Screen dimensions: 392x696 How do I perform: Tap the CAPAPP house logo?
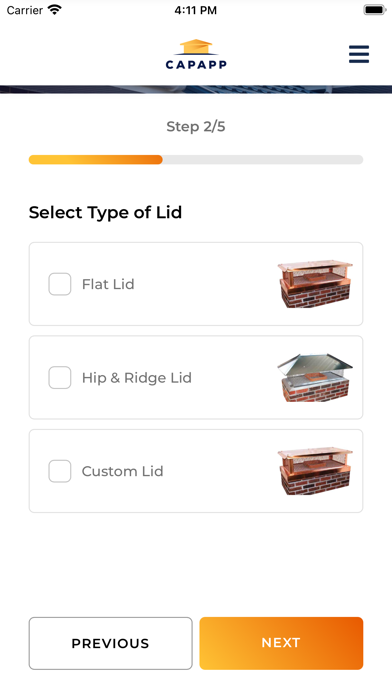(196, 54)
